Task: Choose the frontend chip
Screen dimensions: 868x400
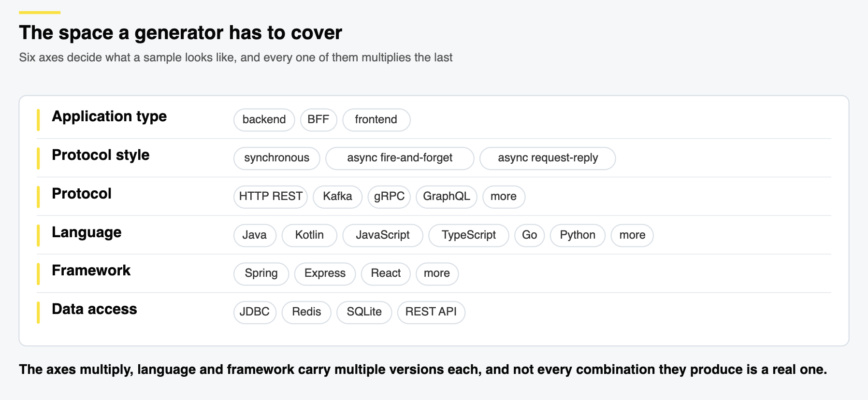Action: click(x=376, y=120)
